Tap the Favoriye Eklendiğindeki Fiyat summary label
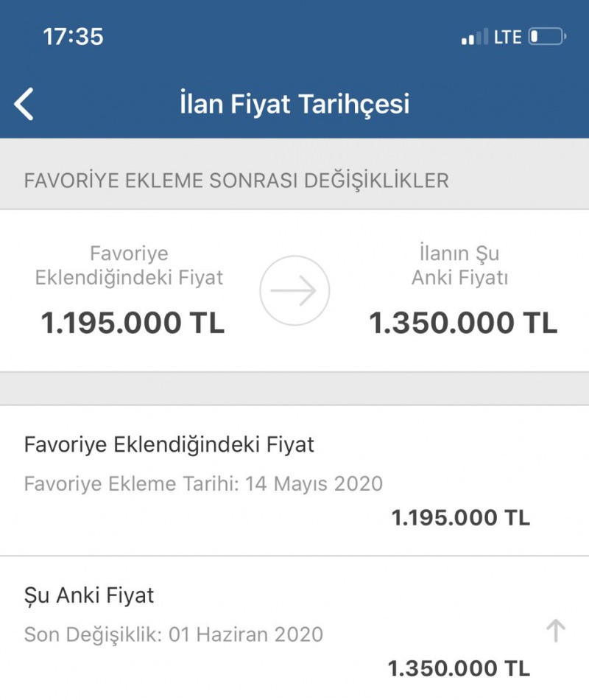 (x=129, y=266)
